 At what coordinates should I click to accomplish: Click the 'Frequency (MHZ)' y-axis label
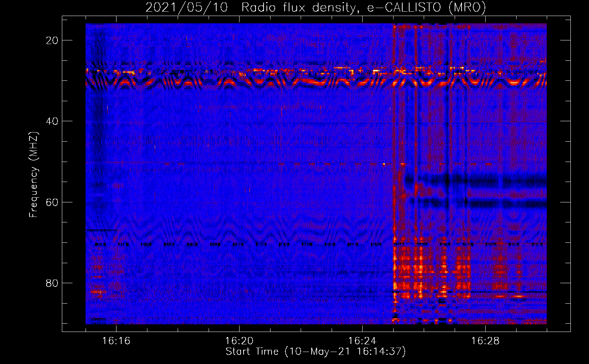33,175
